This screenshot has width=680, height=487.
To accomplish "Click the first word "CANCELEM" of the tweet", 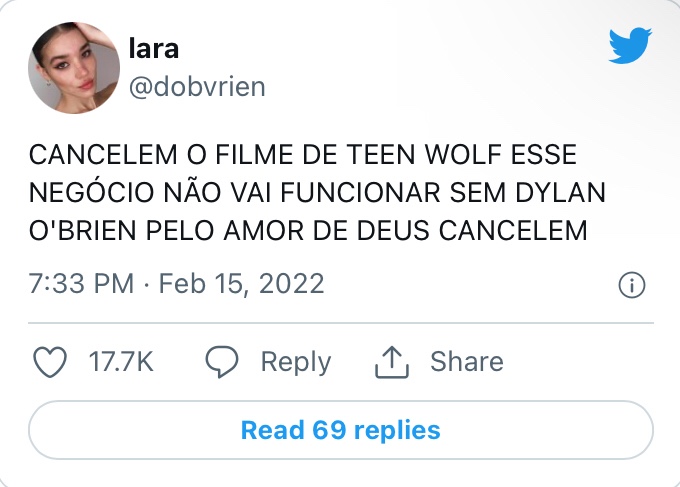I will tap(93, 157).
